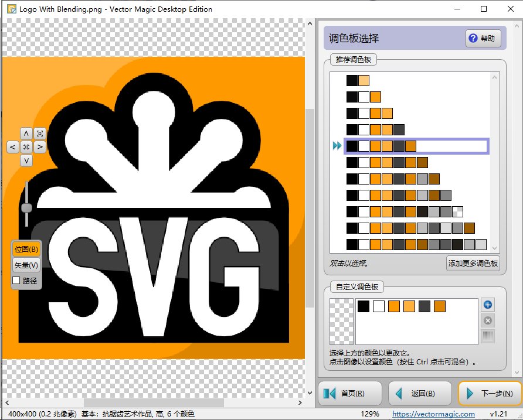The width and height of the screenshot is (523, 420).
Task: Toggle the 路径 checkbox
Action: [x=16, y=281]
